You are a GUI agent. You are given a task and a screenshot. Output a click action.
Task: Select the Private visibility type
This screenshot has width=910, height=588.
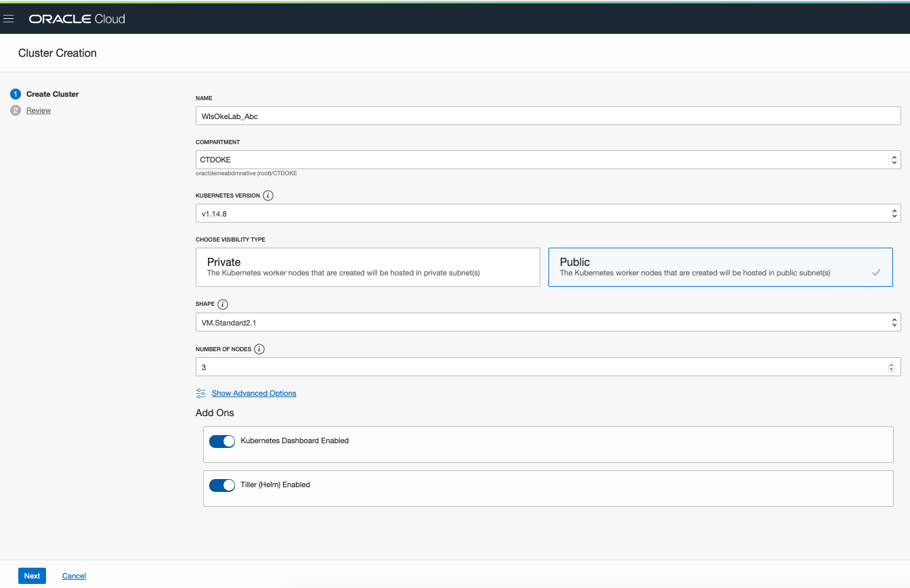(368, 267)
